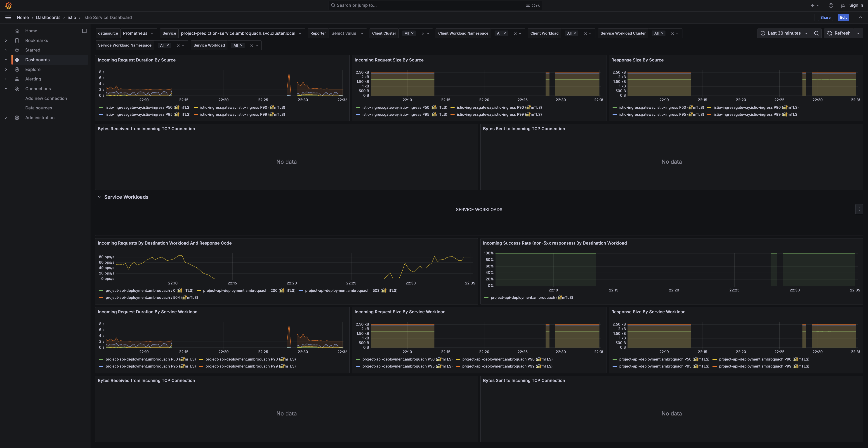Remove All tag from Client Workload
The image size is (868, 448).
[575, 33]
